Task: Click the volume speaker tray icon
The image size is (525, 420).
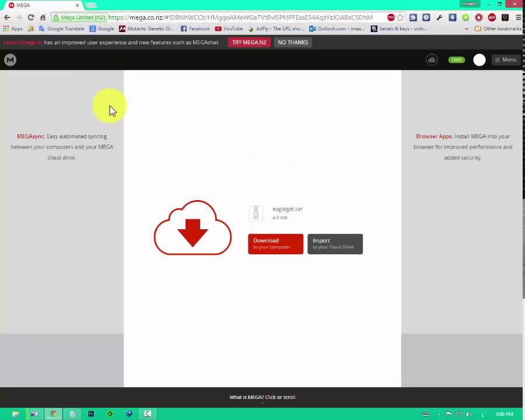Action: 469,414
